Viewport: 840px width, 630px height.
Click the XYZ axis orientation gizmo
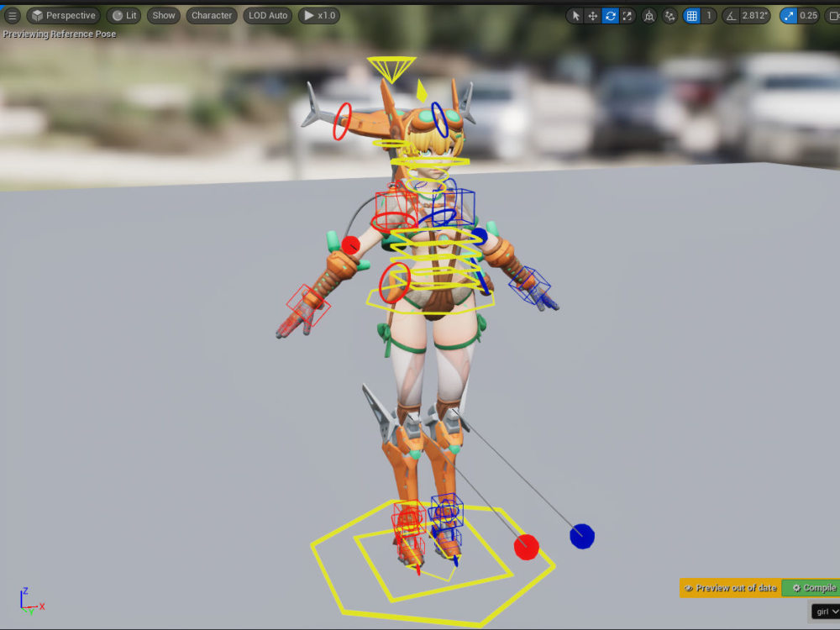31,601
